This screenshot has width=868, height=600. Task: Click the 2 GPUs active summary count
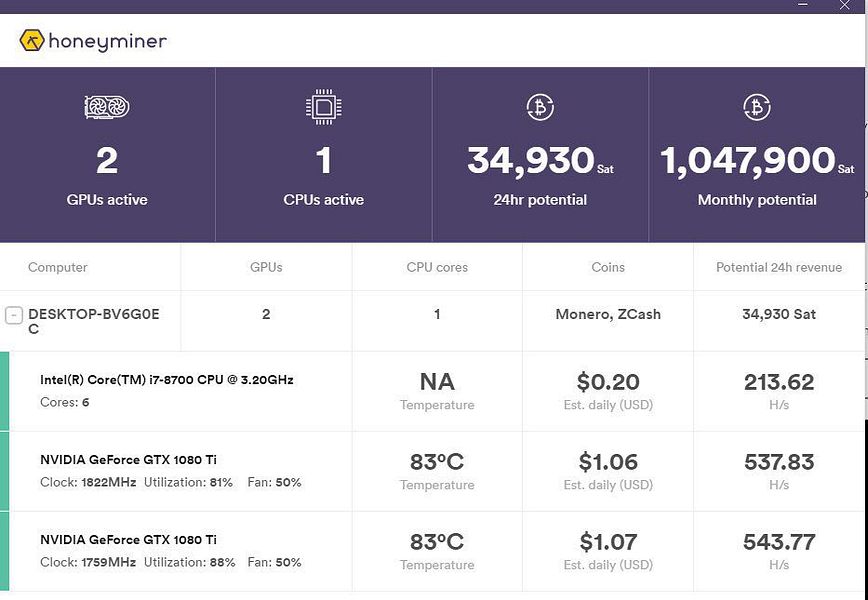click(x=107, y=161)
